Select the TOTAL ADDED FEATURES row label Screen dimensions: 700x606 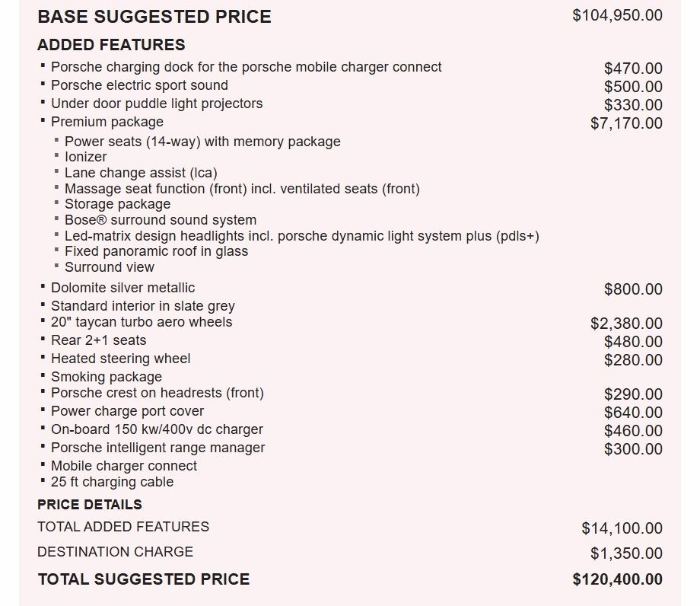coord(123,527)
